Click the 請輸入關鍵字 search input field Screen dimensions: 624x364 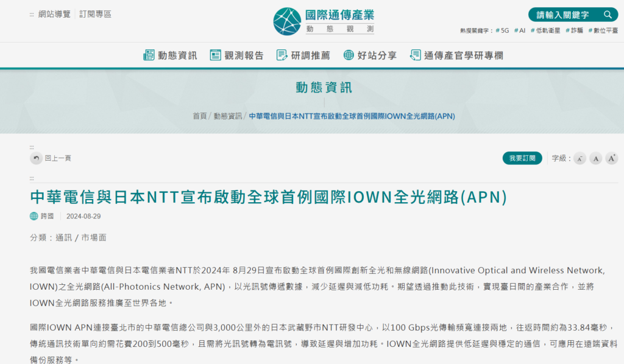pyautogui.click(x=561, y=15)
